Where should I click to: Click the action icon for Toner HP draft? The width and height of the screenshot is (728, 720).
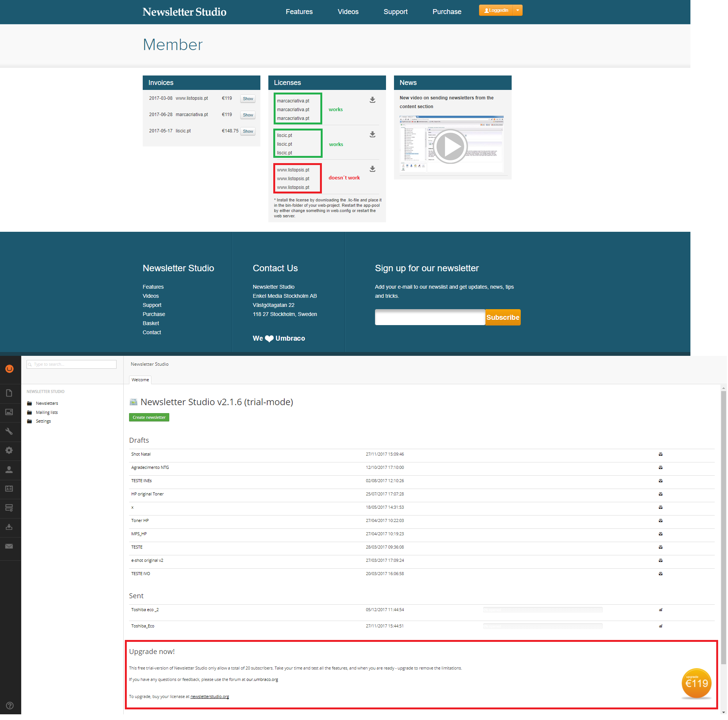pyautogui.click(x=661, y=521)
